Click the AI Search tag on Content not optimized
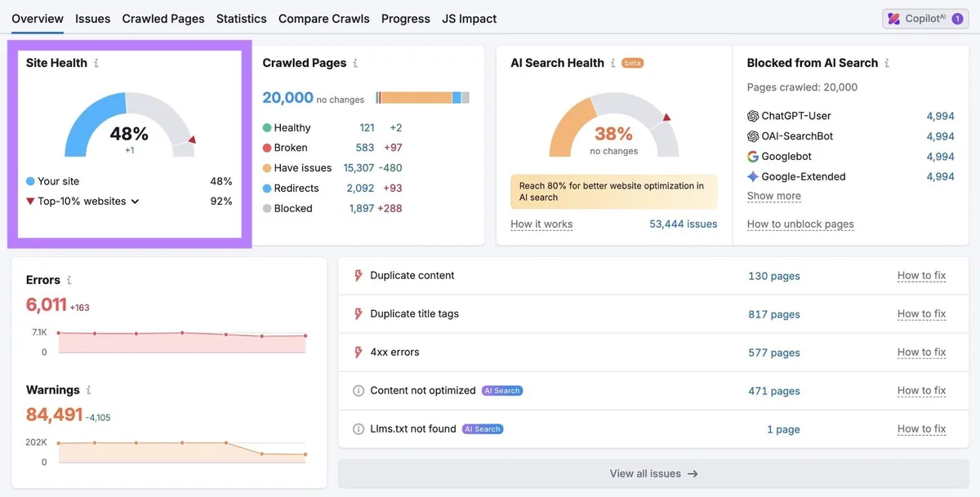This screenshot has width=980, height=497. tap(502, 391)
